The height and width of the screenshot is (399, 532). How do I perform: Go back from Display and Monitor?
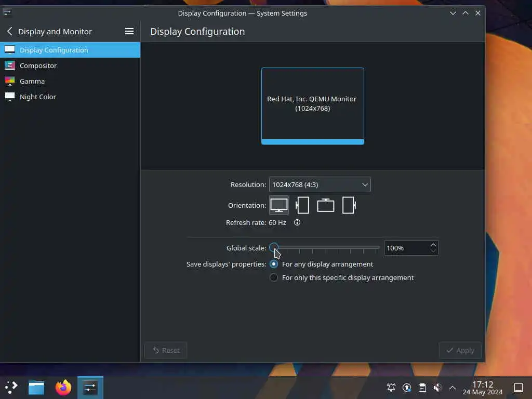pyautogui.click(x=9, y=31)
